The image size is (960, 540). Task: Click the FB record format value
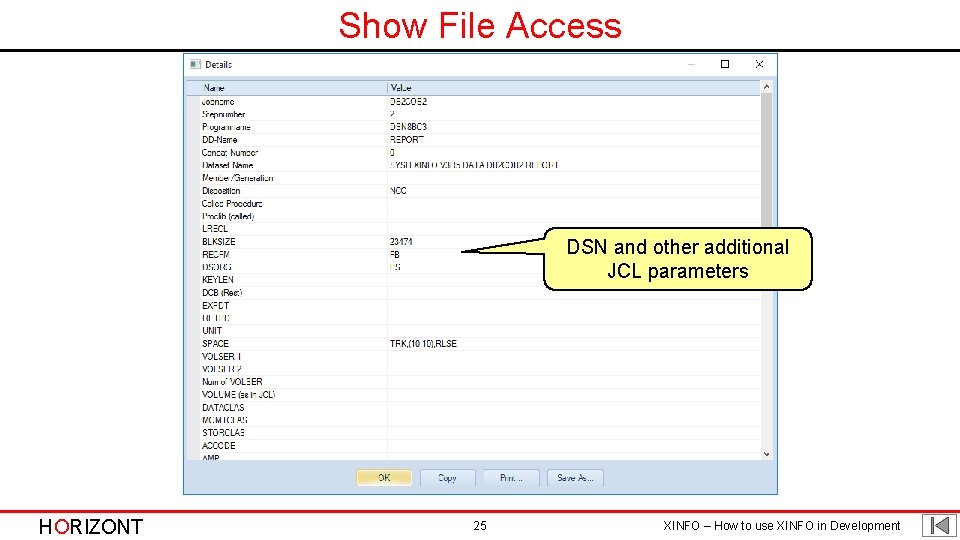click(395, 254)
